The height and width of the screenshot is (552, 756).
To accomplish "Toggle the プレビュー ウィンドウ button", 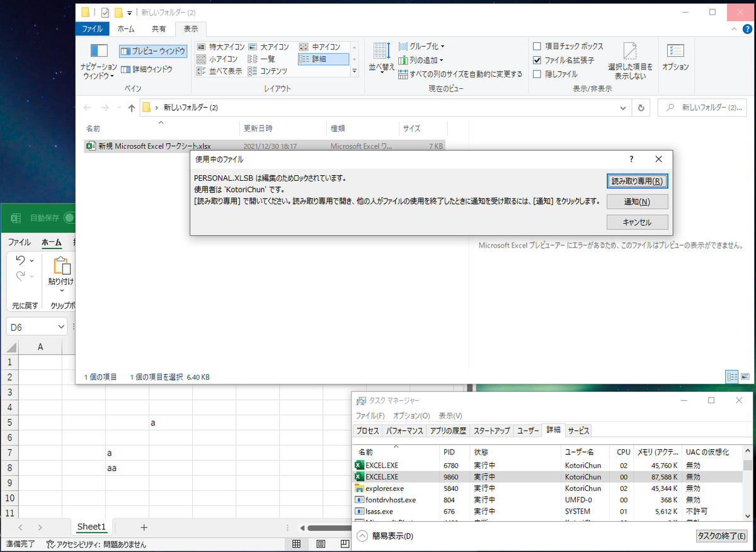I will pos(153,51).
